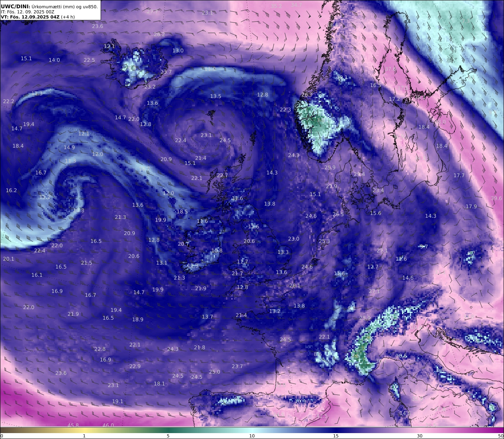Screen dimensions: 504x439
Task: Click colorbar tick label '15'
Action: [336, 436]
